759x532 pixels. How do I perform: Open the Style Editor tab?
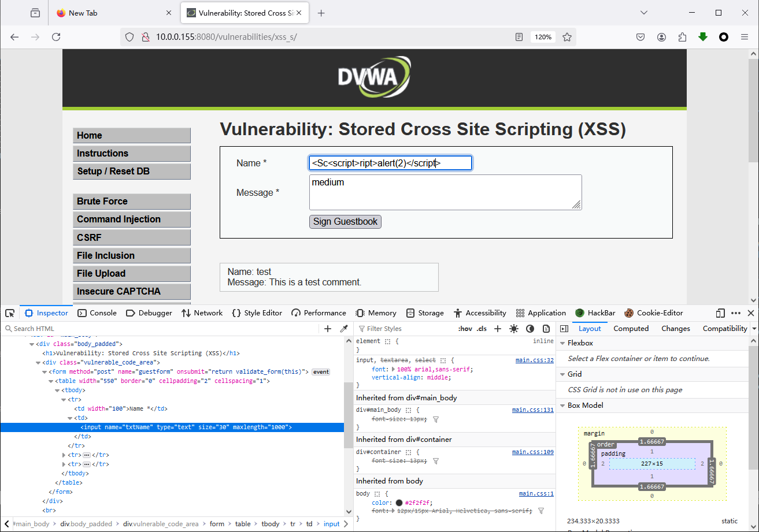(257, 313)
